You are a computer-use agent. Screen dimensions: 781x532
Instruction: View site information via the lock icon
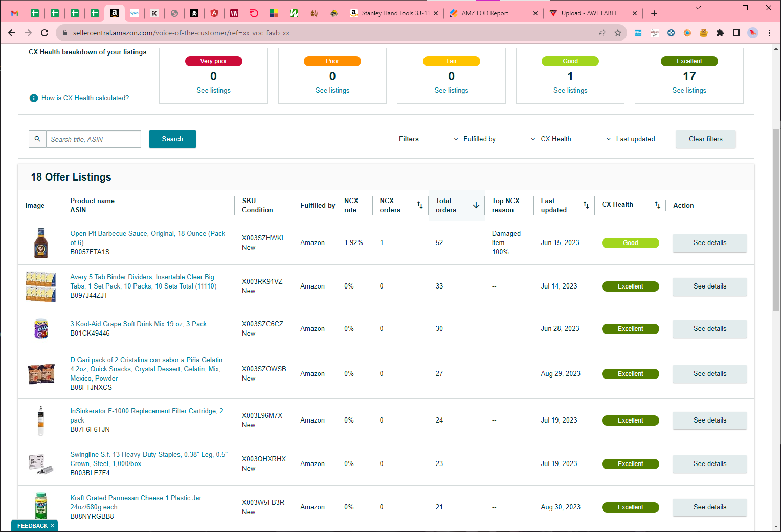pyautogui.click(x=65, y=33)
